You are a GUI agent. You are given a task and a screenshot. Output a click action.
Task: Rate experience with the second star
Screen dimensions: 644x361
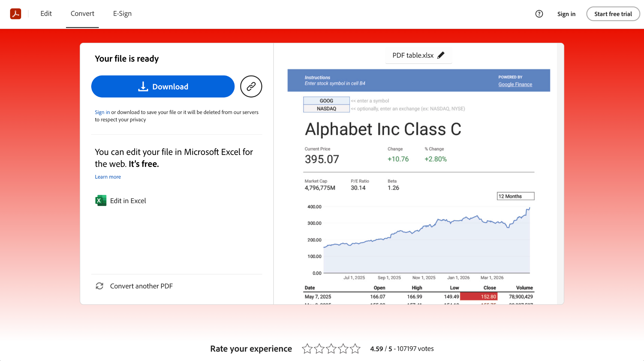tap(319, 348)
